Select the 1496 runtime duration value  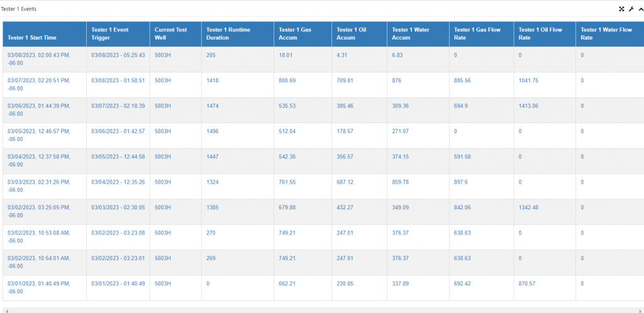click(213, 131)
